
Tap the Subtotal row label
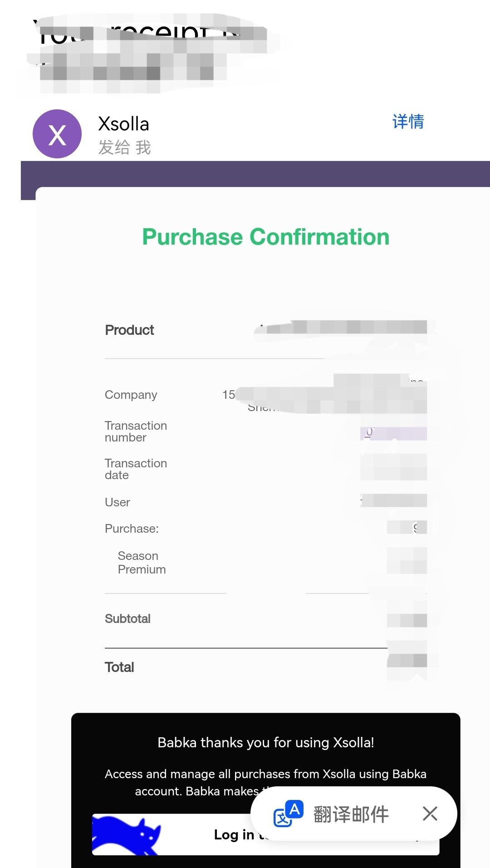point(127,619)
